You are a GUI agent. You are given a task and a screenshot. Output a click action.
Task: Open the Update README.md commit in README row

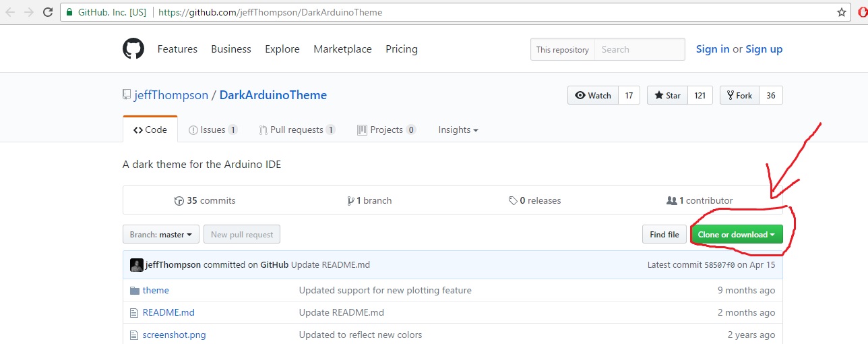coord(342,312)
